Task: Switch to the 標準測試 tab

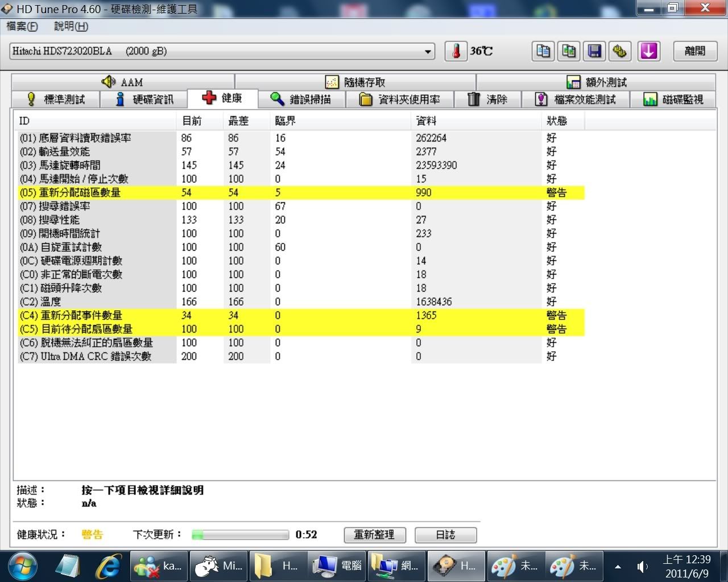Action: (56, 99)
